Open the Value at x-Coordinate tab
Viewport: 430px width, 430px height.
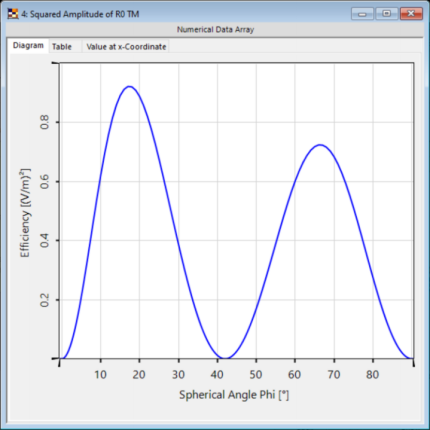coord(126,47)
